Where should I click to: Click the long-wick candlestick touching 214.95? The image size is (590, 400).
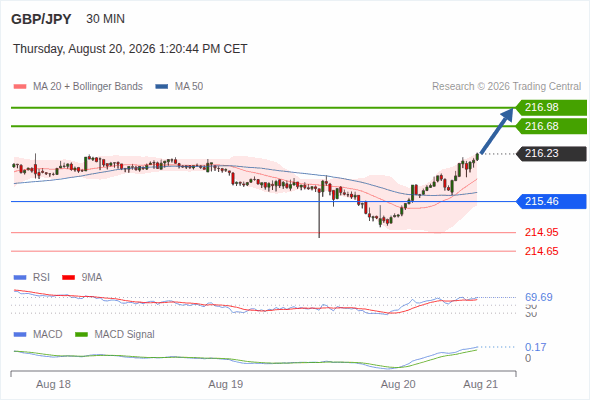tap(319, 213)
